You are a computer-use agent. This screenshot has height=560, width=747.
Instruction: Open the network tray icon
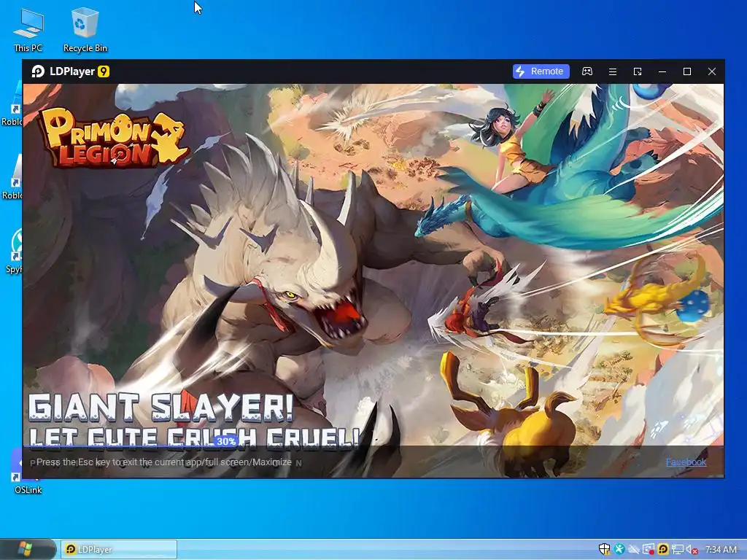[x=677, y=550]
